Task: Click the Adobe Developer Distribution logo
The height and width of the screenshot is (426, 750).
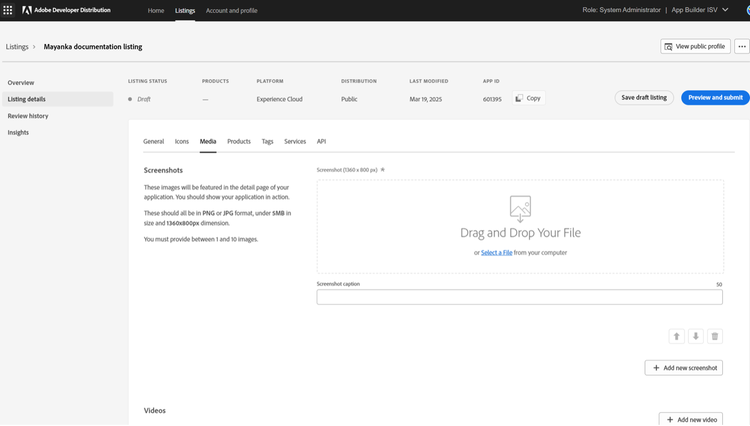Action: click(x=66, y=10)
